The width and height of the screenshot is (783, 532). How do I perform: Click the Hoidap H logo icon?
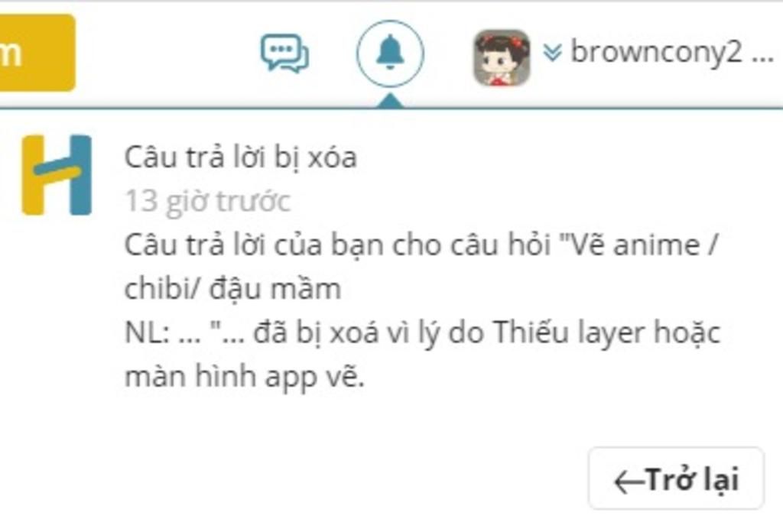pyautogui.click(x=57, y=175)
